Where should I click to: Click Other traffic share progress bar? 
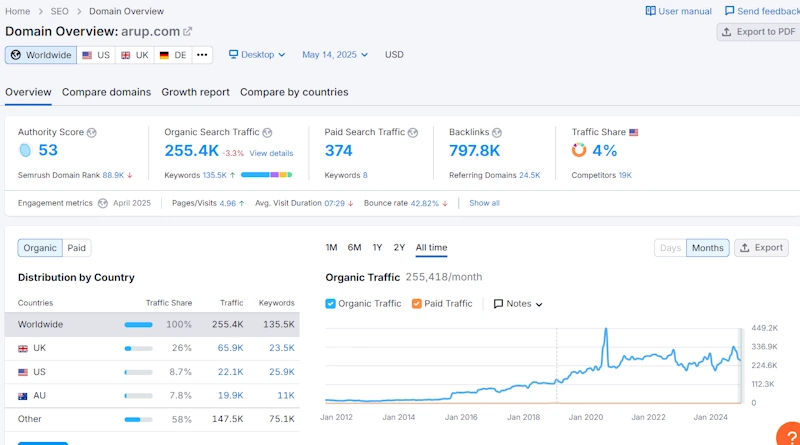coord(138,419)
